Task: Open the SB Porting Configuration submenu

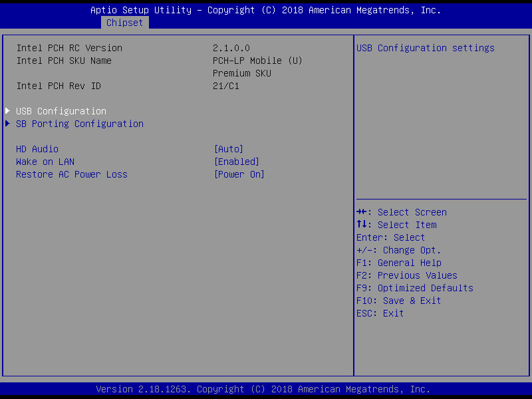Action: click(80, 124)
